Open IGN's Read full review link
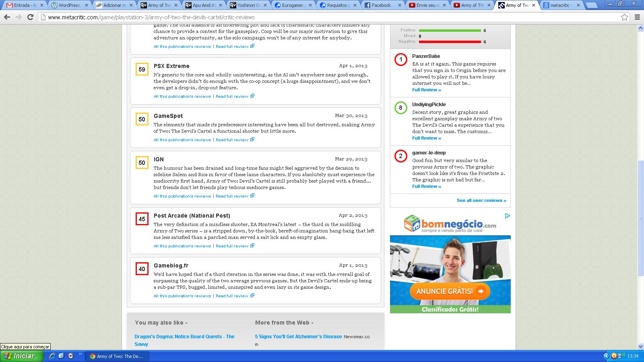Image resolution: width=644 pixels, height=362 pixels. (232, 196)
